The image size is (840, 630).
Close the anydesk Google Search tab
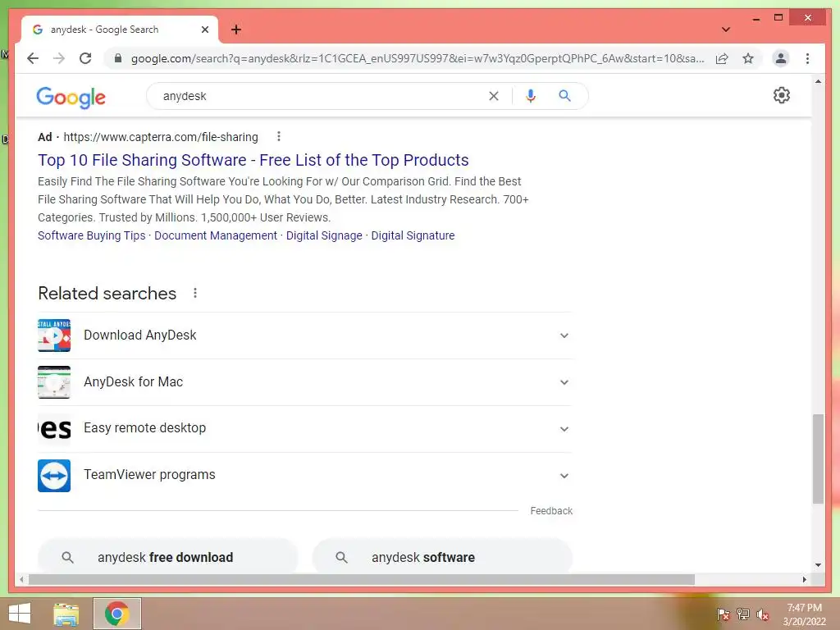pyautogui.click(x=204, y=30)
